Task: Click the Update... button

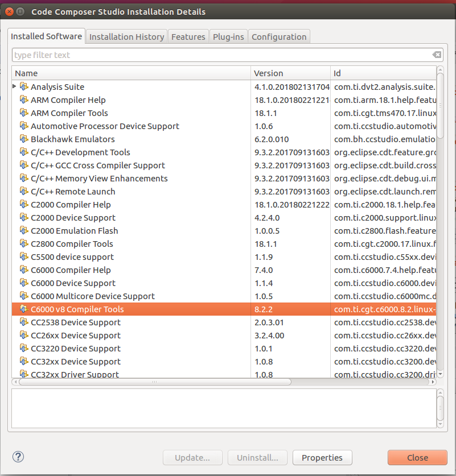Action: [x=192, y=457]
